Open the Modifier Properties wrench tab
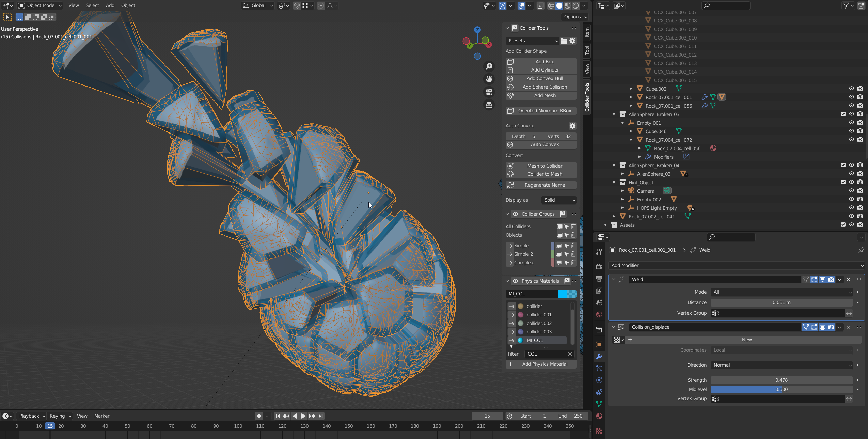The width and height of the screenshot is (868, 439). [x=599, y=356]
